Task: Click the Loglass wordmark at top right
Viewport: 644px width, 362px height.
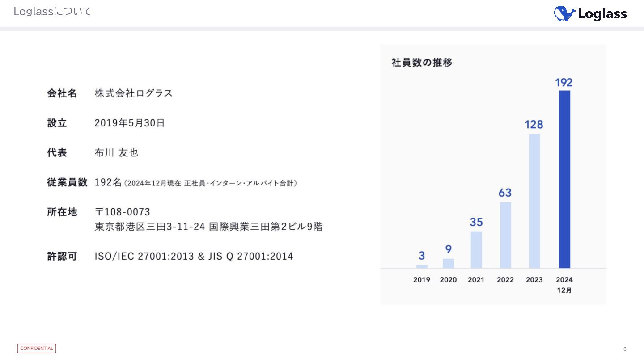Action: click(x=602, y=14)
